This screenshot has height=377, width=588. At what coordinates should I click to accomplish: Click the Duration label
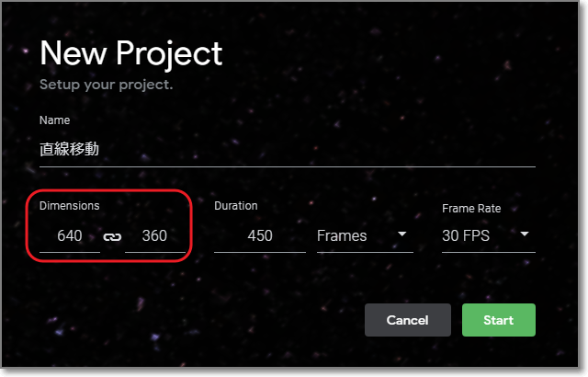236,206
